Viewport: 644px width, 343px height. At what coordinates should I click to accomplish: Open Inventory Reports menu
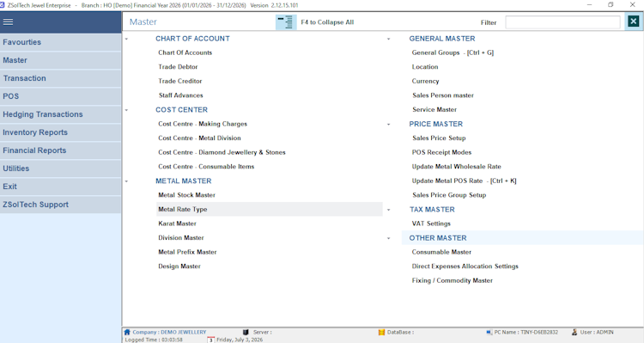coord(60,132)
